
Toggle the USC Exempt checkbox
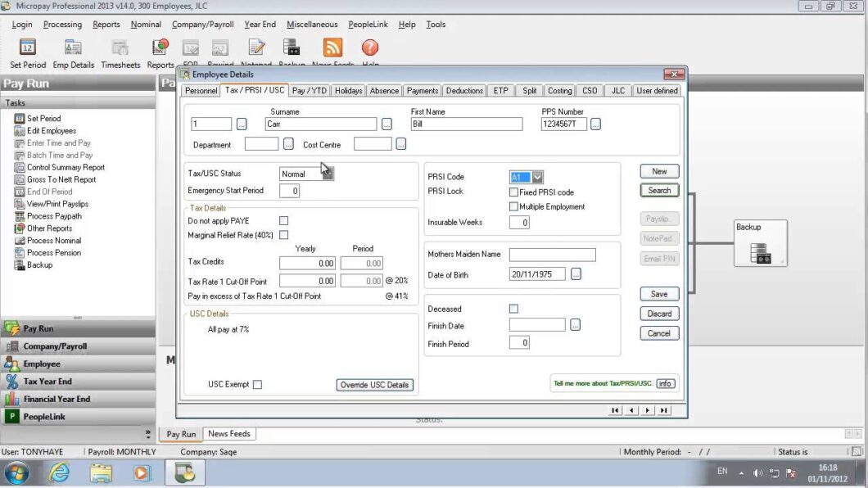coord(257,384)
